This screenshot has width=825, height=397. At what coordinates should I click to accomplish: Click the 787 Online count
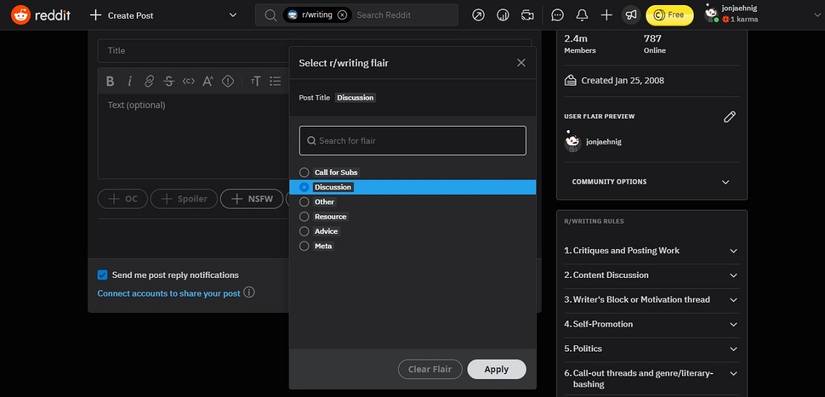(x=655, y=44)
